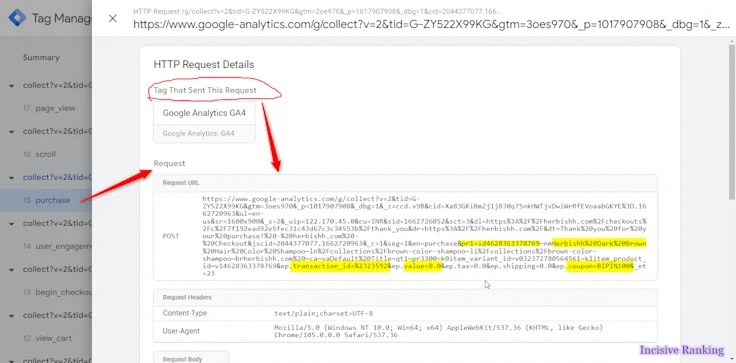The height and width of the screenshot is (363, 736).
Task: Click the Request Headers section header
Action: point(405,297)
